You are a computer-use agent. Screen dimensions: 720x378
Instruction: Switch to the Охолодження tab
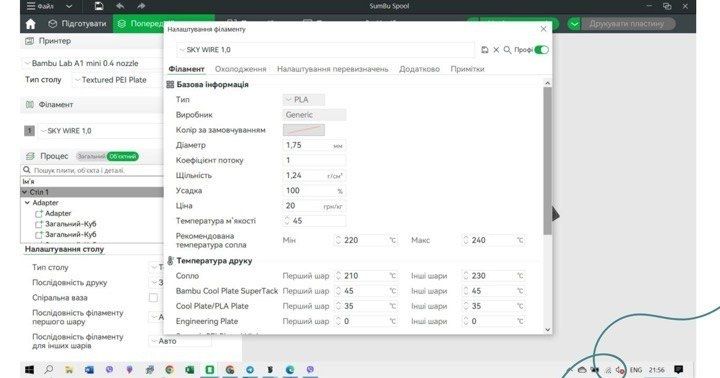241,69
